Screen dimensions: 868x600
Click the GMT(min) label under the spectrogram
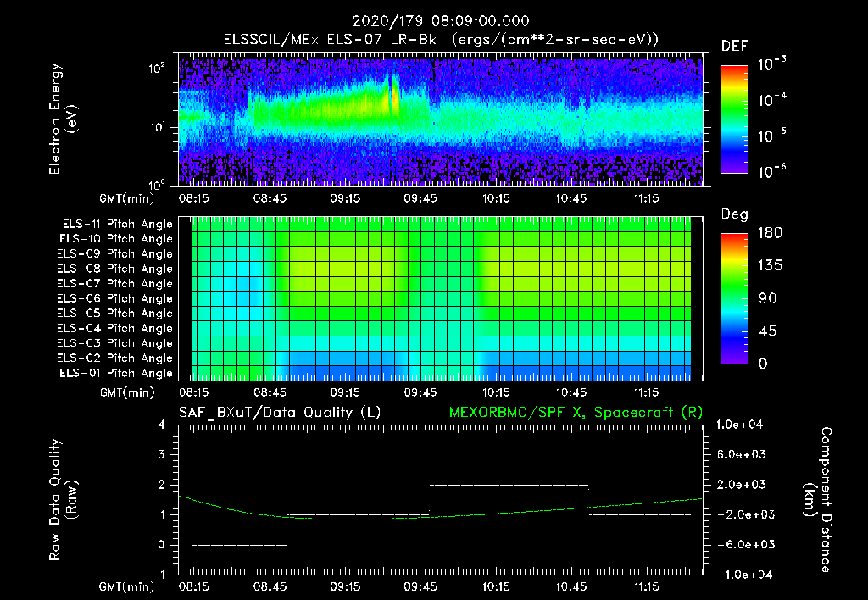(127, 198)
